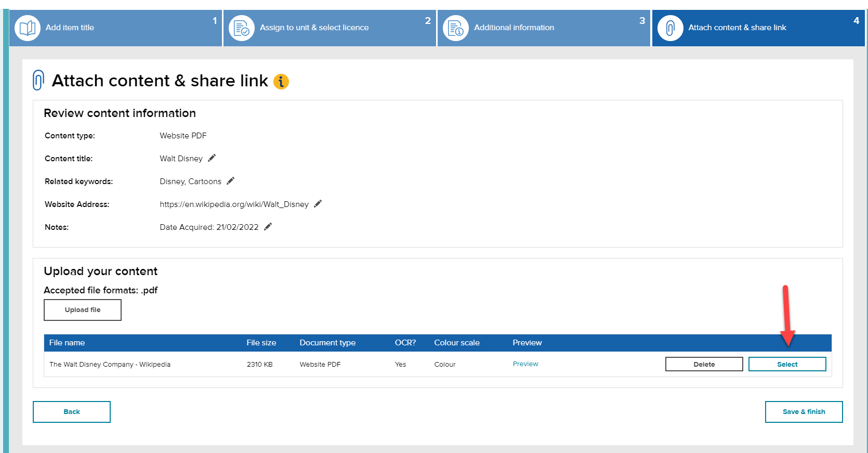The height and width of the screenshot is (453, 868).
Task: Edit the Content title with pencil icon
Action: (x=212, y=158)
